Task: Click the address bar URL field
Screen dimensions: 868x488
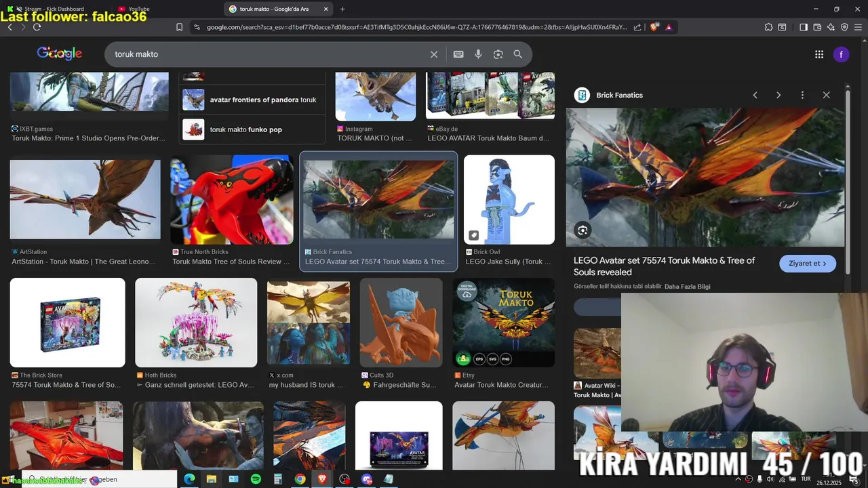Action: pos(416,27)
